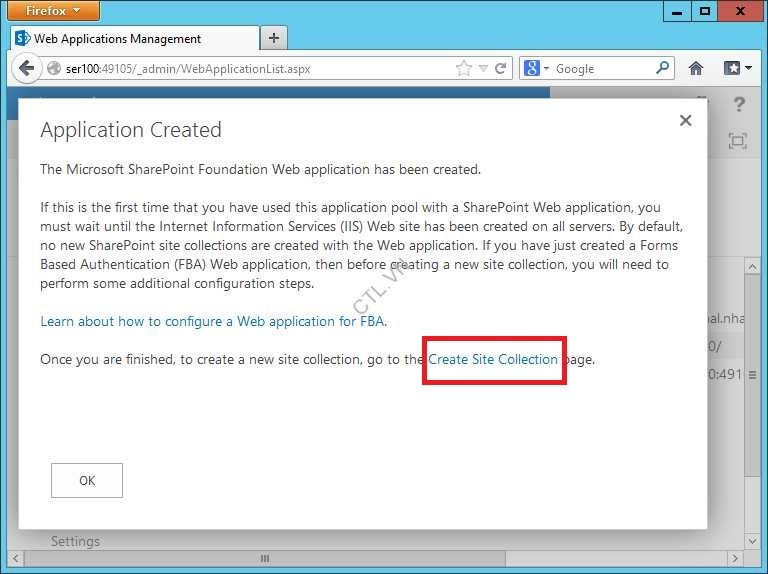Click the address bar URL field
768x574 pixels.
pyautogui.click(x=250, y=69)
